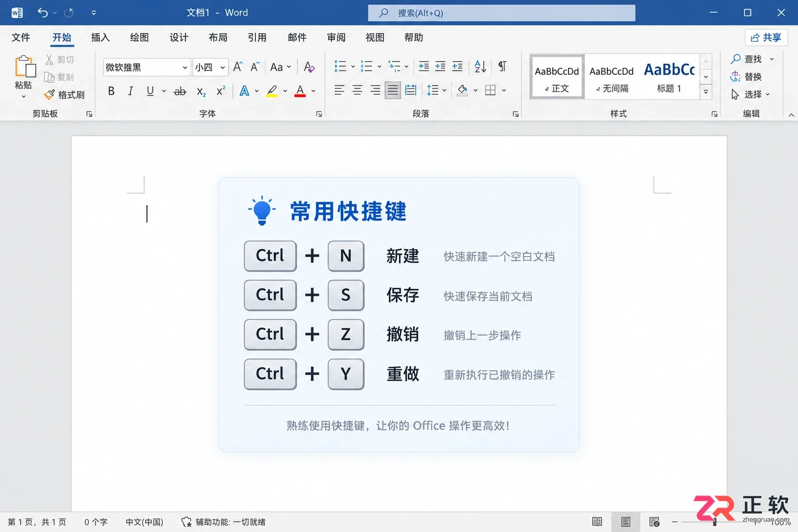The height and width of the screenshot is (532, 798).
Task: Apply subscript formatting
Action: coord(201,91)
